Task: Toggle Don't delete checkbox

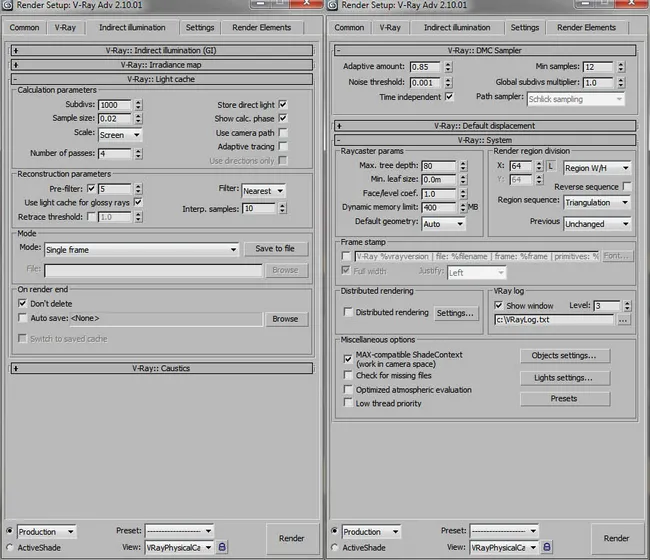Action: 22,303
